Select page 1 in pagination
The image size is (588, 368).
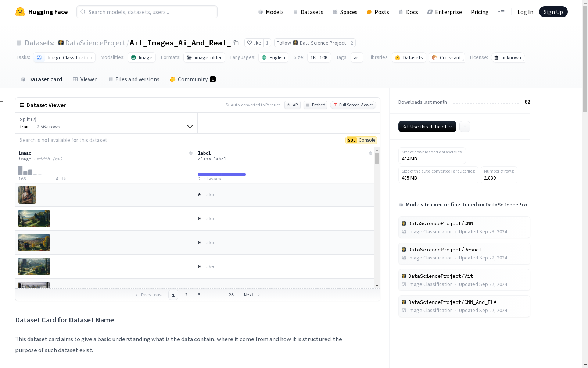tap(173, 295)
